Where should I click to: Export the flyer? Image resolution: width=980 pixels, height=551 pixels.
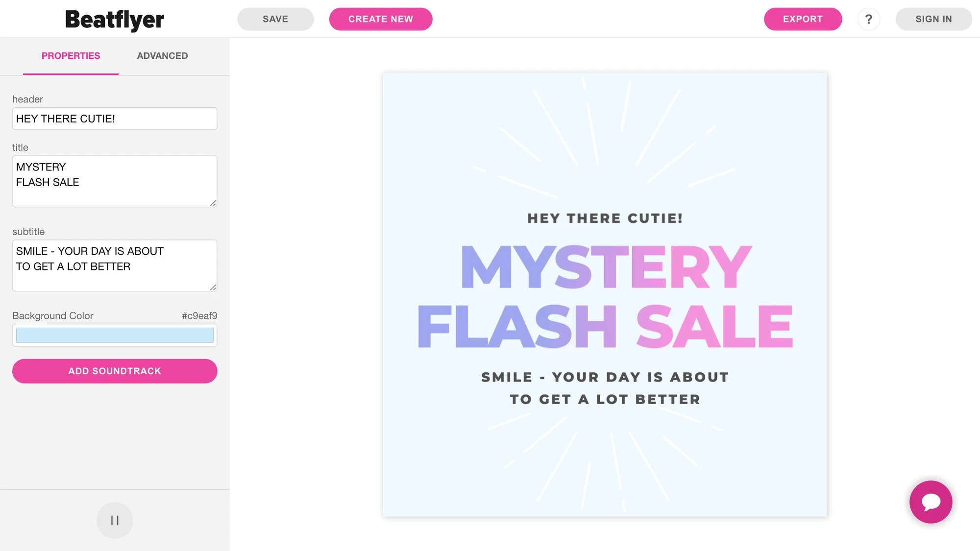pos(803,19)
